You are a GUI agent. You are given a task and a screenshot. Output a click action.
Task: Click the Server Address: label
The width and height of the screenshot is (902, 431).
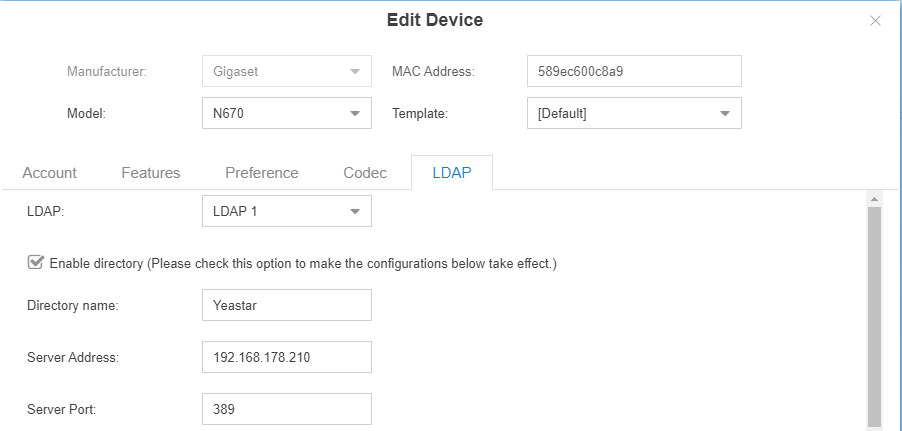[x=73, y=357]
